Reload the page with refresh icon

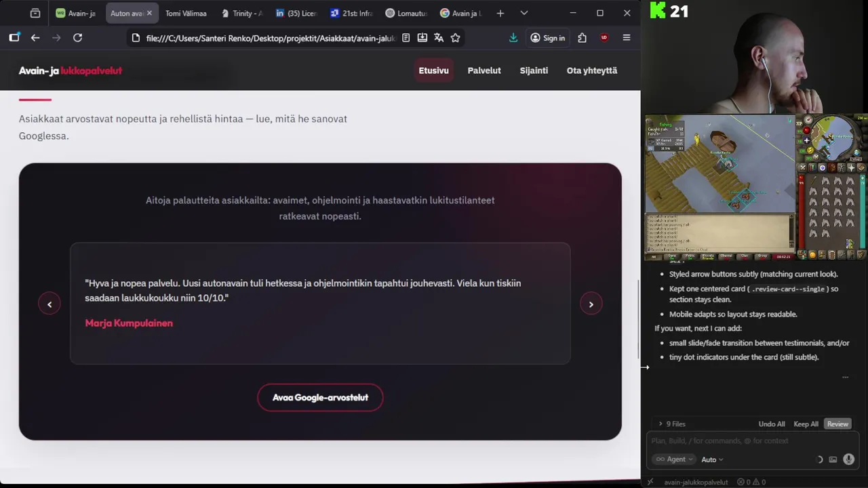pyautogui.click(x=77, y=38)
